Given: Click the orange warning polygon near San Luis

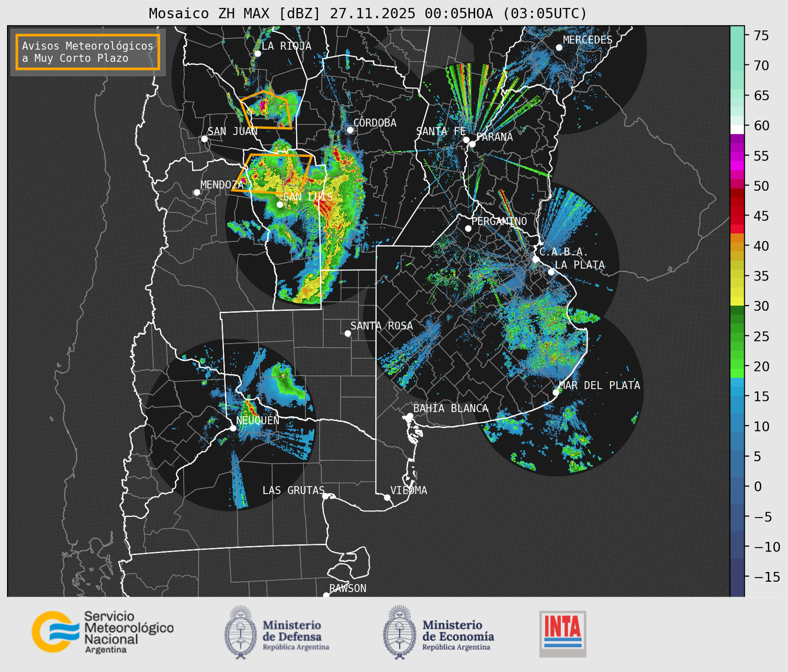Looking at the screenshot, I should [272, 173].
